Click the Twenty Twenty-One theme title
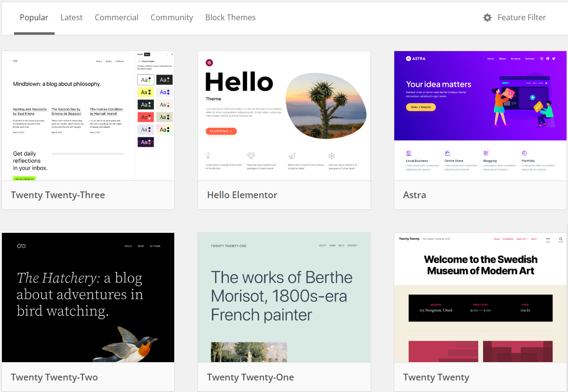 pyautogui.click(x=250, y=377)
